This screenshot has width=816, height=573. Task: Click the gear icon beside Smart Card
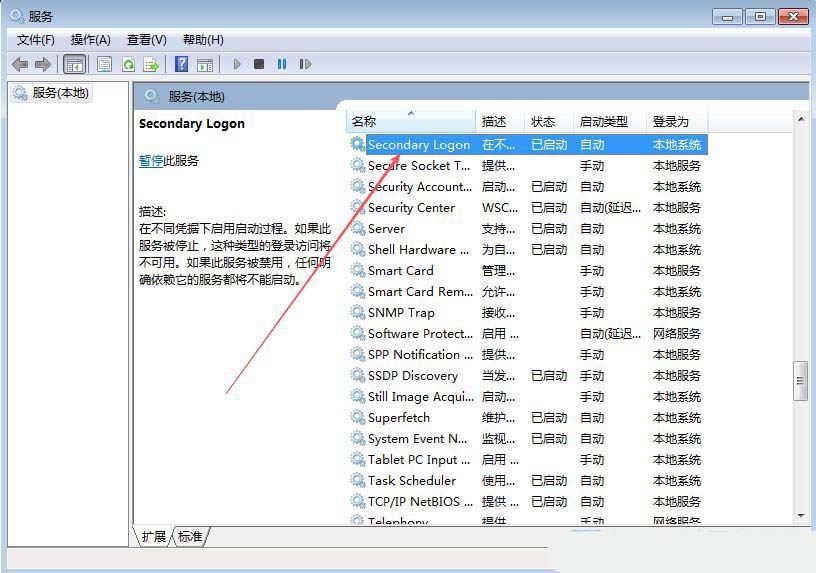357,270
